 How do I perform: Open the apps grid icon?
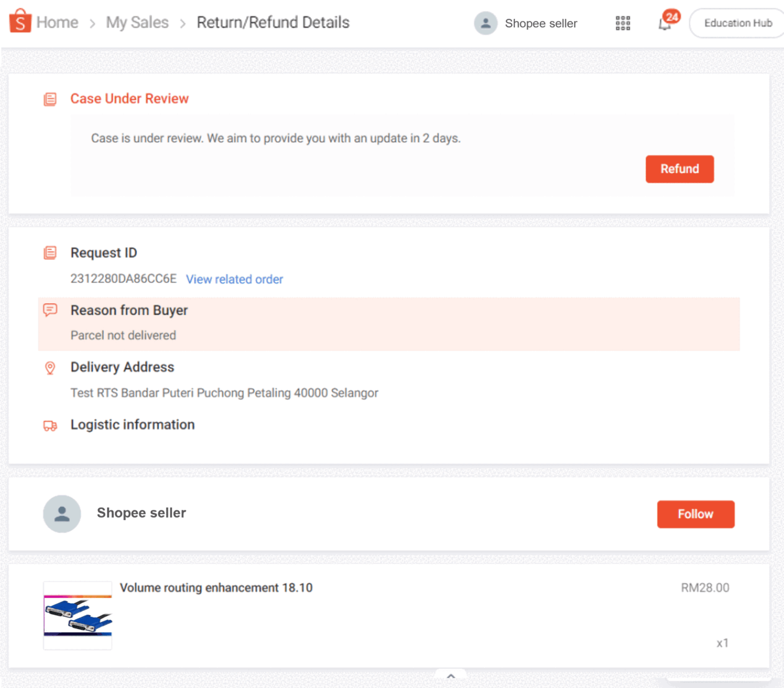[x=623, y=23]
